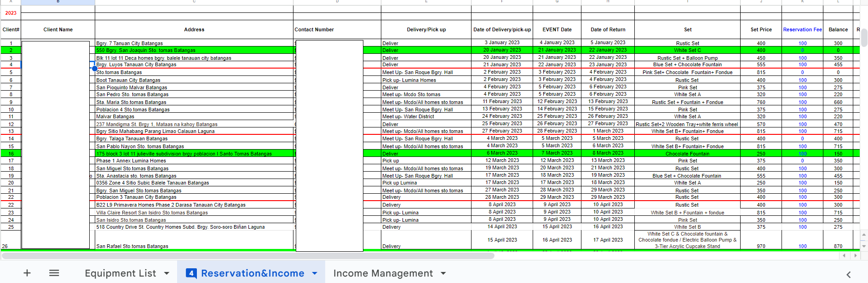Screen dimensions: 868x283
Task: Select the Set Price header cell
Action: pyautogui.click(x=761, y=29)
